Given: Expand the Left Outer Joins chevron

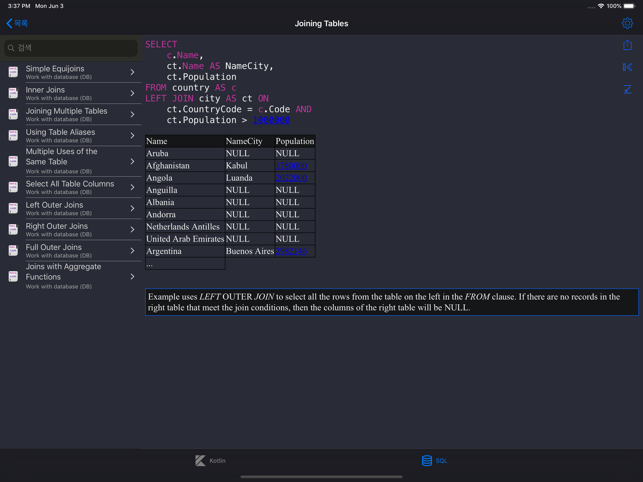Looking at the screenshot, I should coord(132,208).
